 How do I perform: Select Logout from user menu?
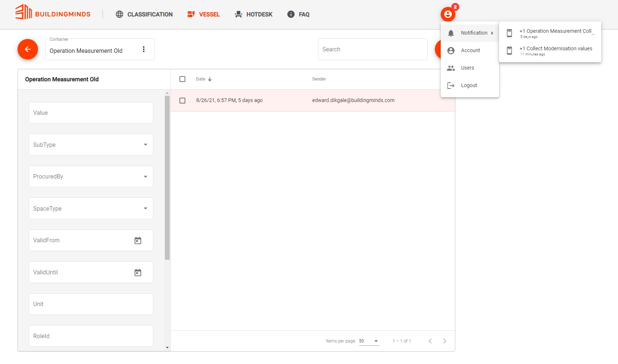pos(470,86)
